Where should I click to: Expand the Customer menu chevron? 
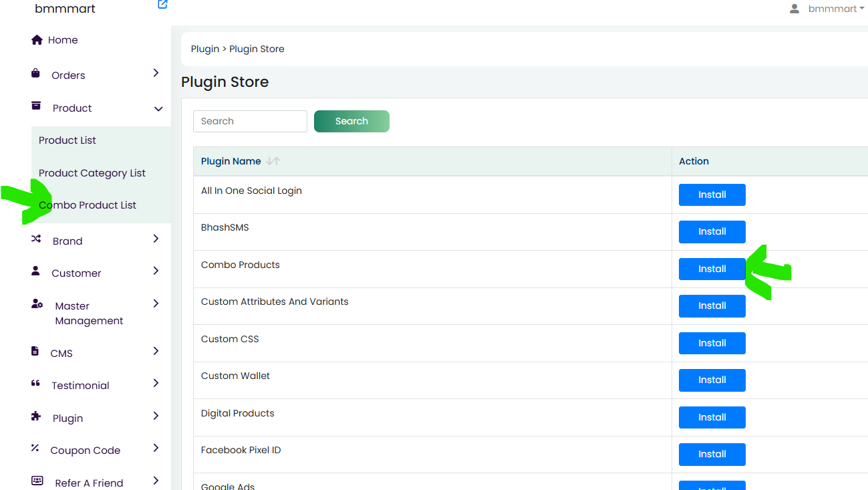[x=156, y=271]
